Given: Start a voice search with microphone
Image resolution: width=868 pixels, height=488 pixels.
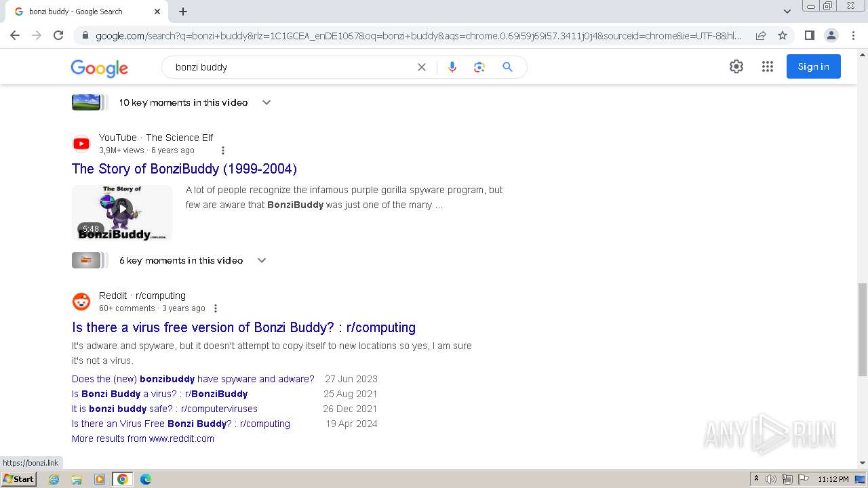Looking at the screenshot, I should (452, 67).
